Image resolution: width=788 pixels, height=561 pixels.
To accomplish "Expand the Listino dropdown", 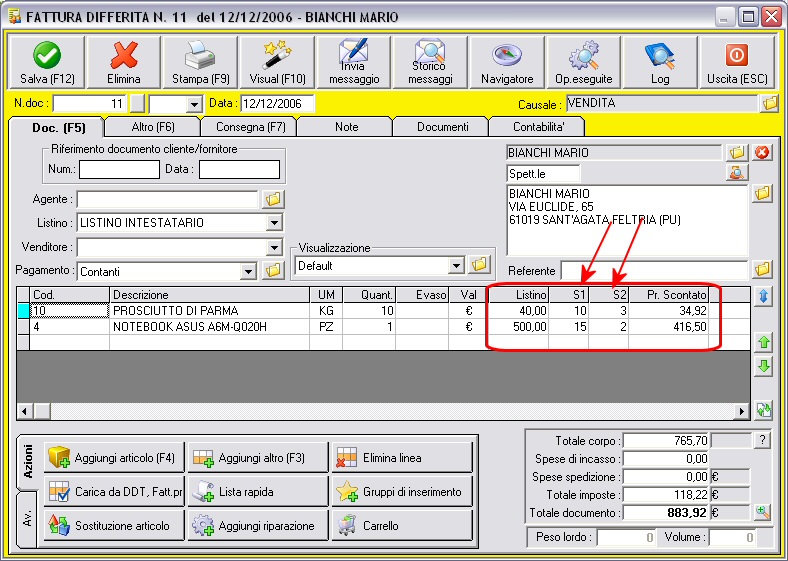I will 274,222.
